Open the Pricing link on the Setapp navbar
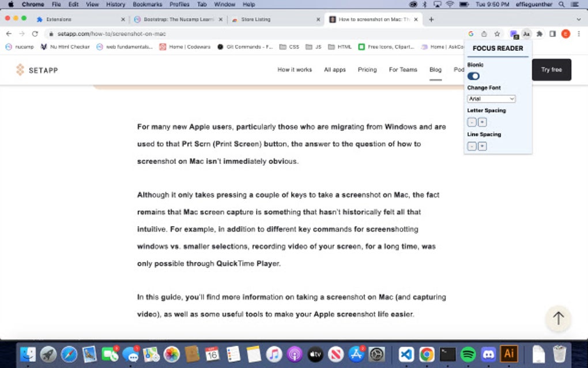 [x=367, y=69]
